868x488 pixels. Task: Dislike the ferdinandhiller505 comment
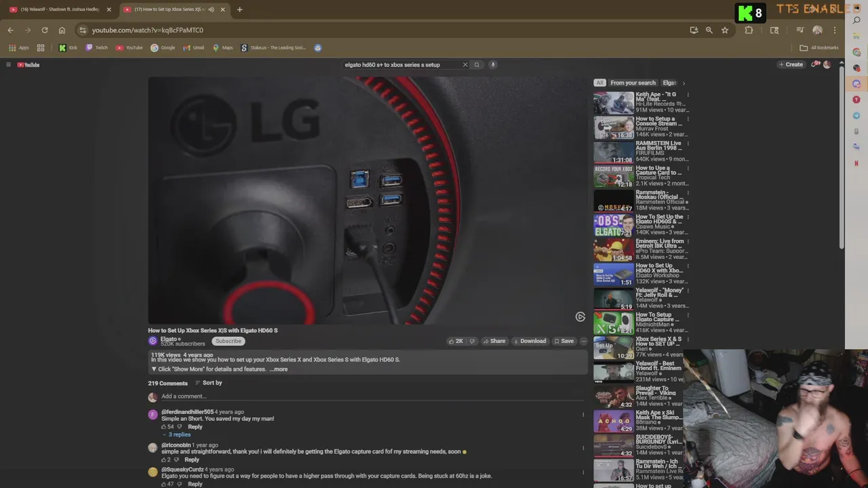(180, 427)
